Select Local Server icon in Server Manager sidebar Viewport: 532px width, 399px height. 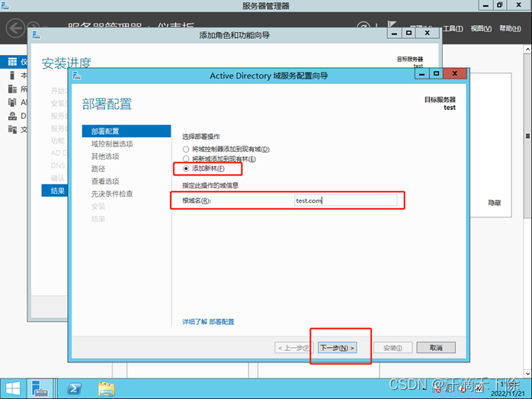click(x=12, y=75)
